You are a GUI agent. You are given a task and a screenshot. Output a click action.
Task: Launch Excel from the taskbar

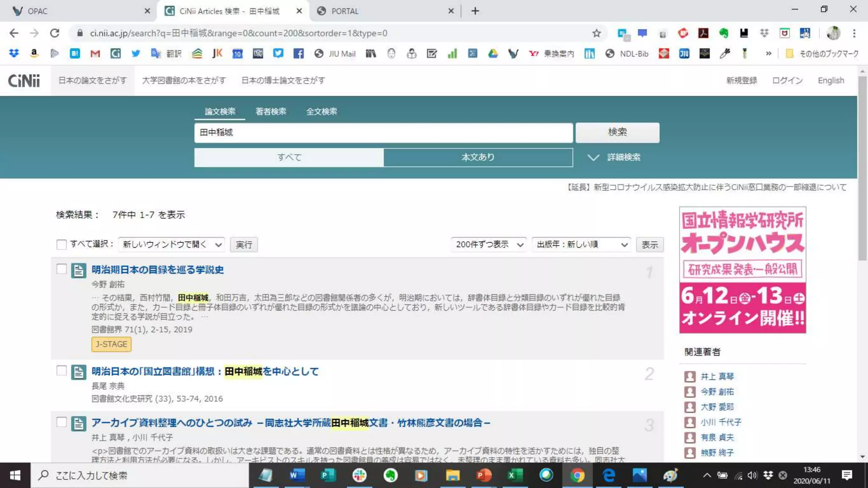(514, 475)
